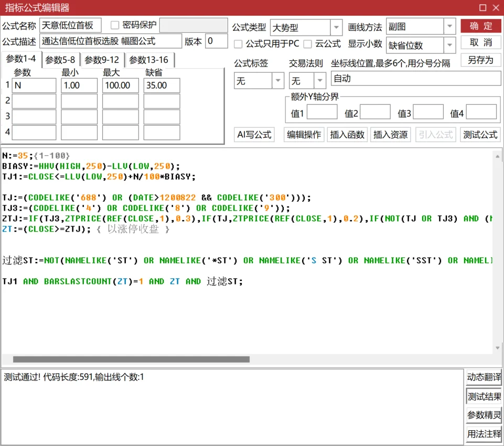Expand the 公式类型 dropdown

[336, 27]
